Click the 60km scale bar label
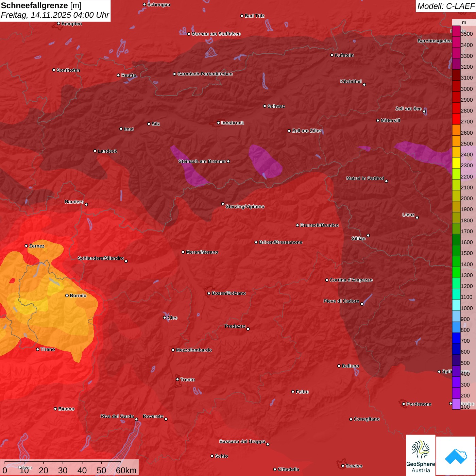Screen dimensions: 476x476 126,470
